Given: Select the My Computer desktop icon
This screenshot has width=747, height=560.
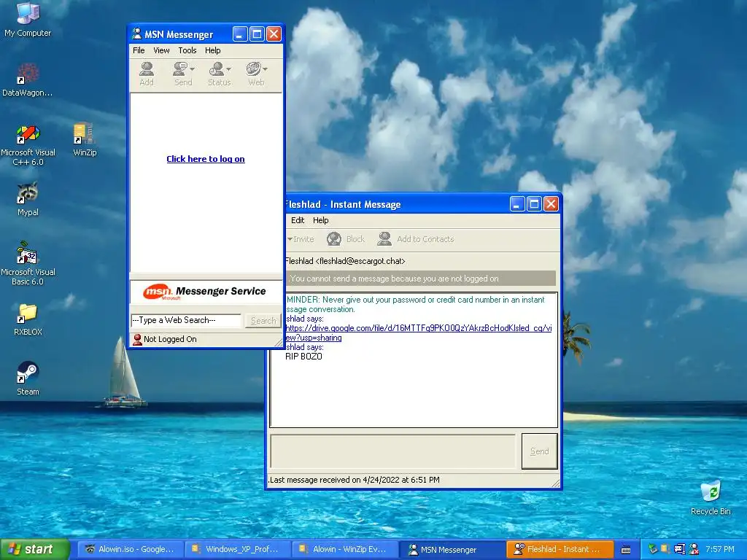Looking at the screenshot, I should (28, 19).
